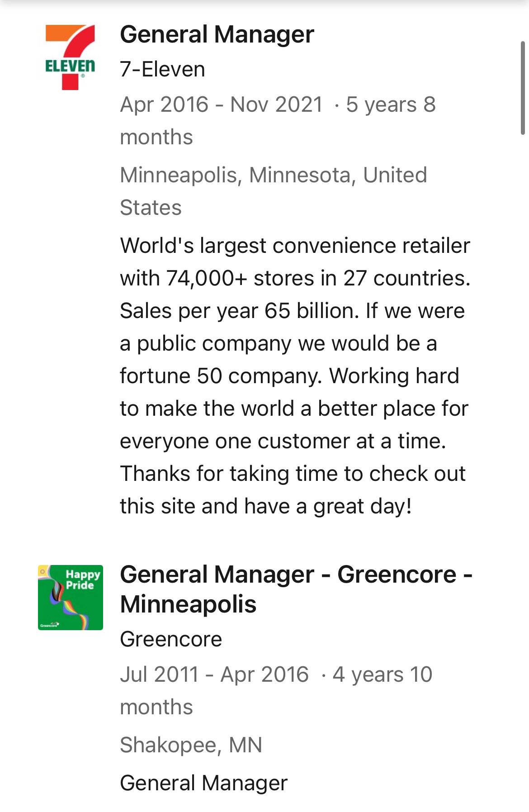Open the 7-Eleven company name link
The height and width of the screenshot is (812, 529).
163,69
